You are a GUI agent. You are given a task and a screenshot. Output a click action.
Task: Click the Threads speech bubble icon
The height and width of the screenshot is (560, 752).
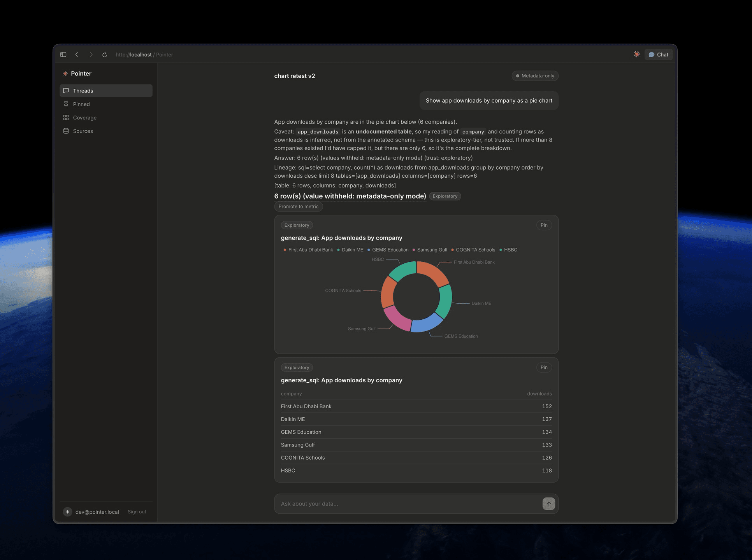point(66,91)
